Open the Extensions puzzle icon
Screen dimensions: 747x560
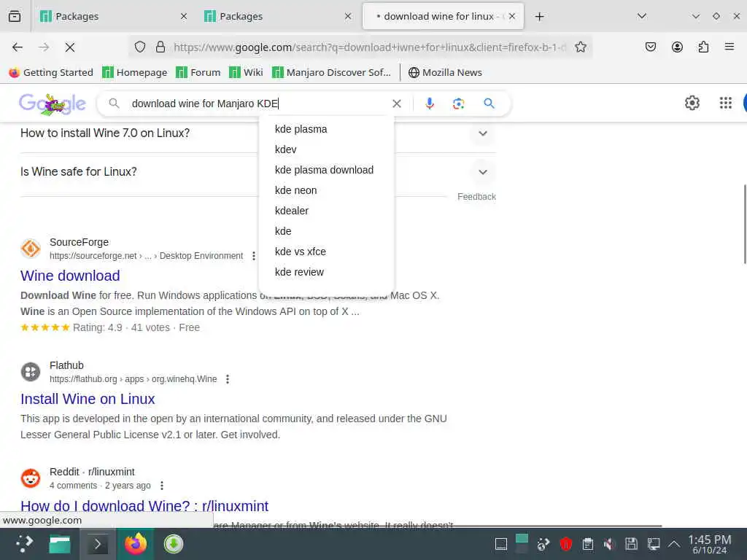point(703,47)
